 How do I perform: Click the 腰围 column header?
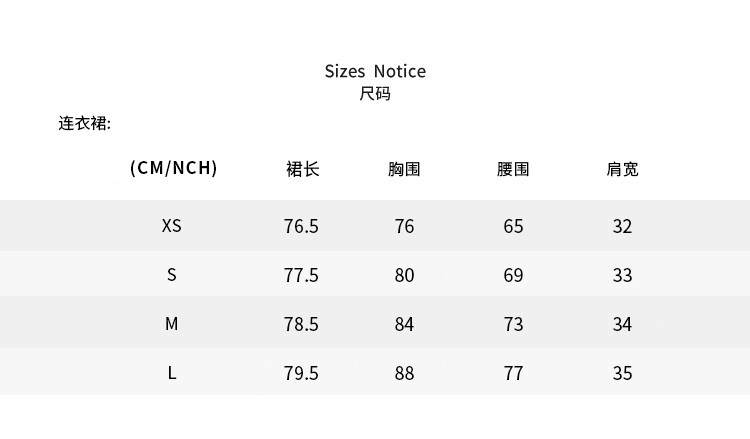[513, 169]
